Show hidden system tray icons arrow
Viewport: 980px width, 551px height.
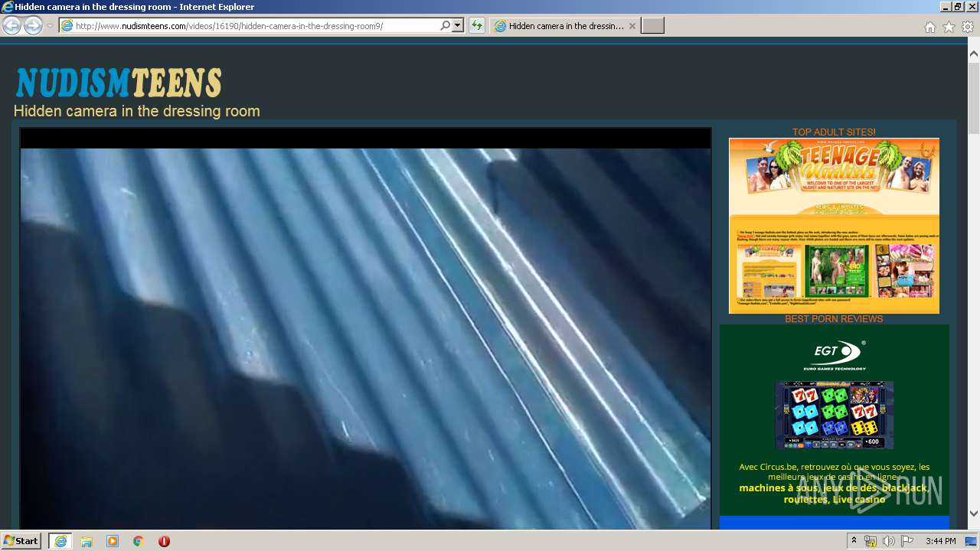[x=854, y=541]
